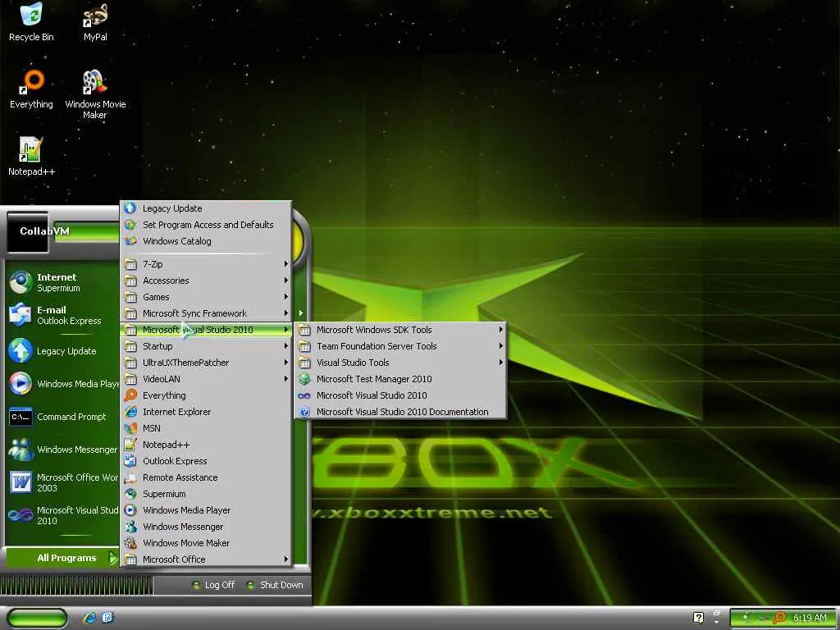Screen dimensions: 840x630
Task: Click the MSN butterfly icon
Action: [130, 428]
